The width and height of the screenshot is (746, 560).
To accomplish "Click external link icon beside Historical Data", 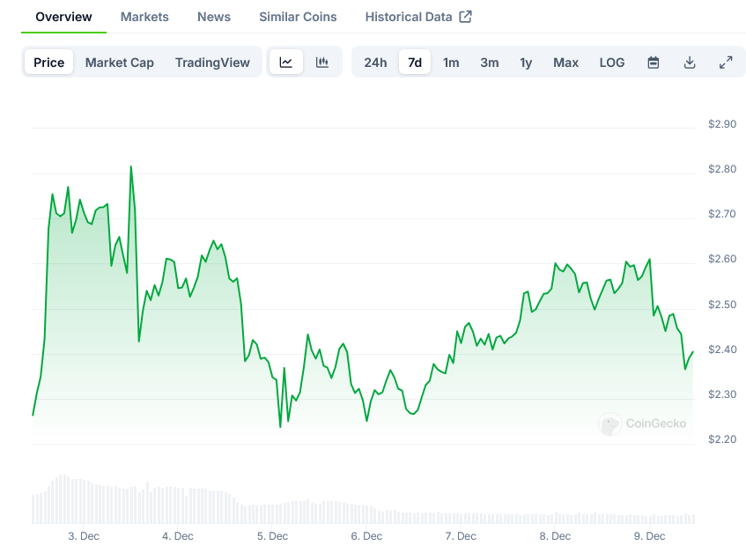I will [x=466, y=17].
